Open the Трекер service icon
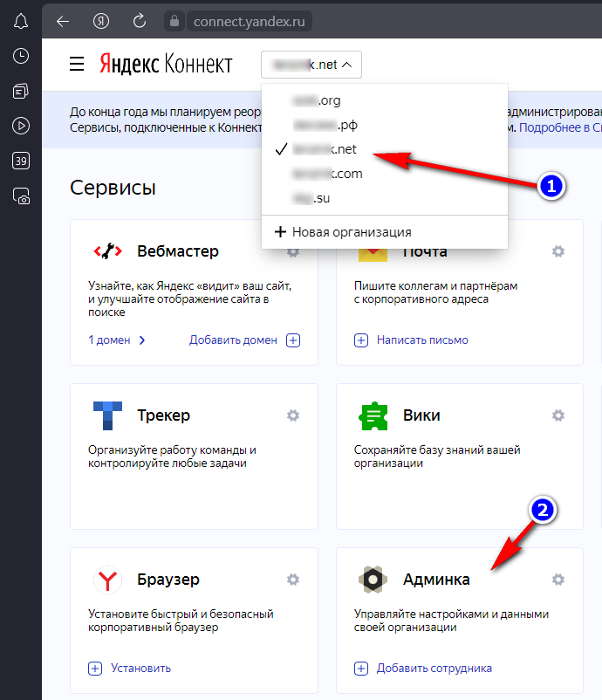This screenshot has height=700, width=602. coord(107,415)
